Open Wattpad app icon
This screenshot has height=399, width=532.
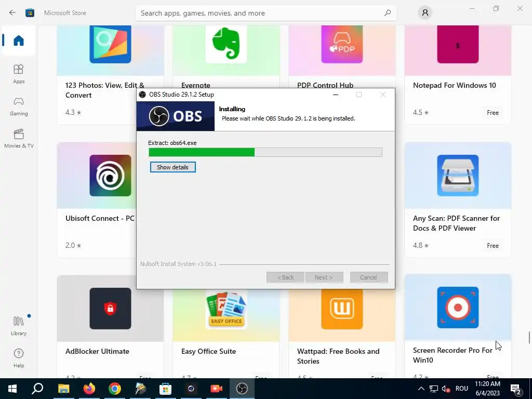[342, 310]
